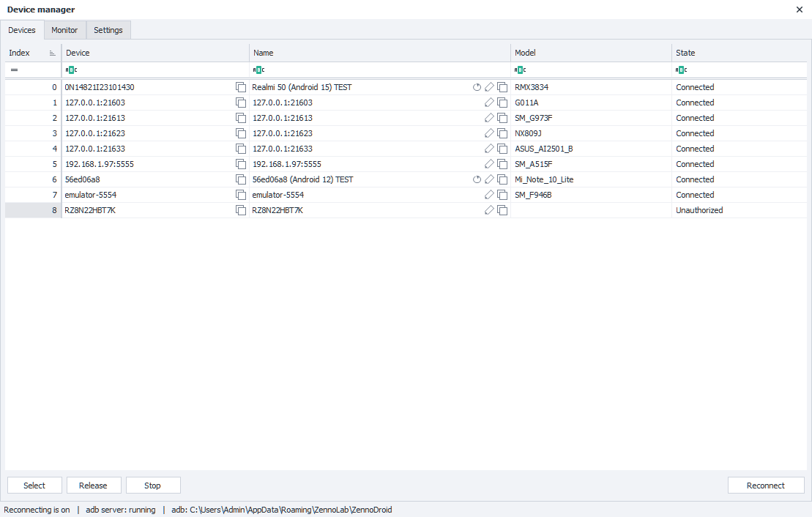
Task: Copy device ID 192.168.1.97:5555
Action: coord(241,164)
